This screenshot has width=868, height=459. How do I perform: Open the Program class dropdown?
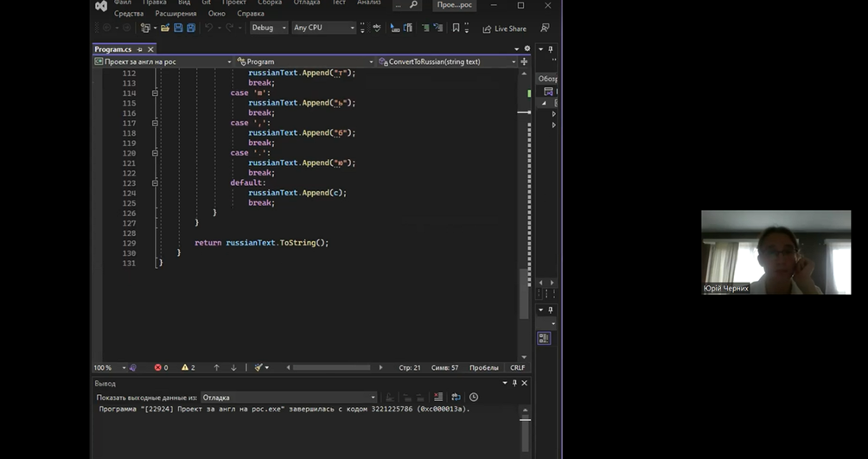click(x=305, y=61)
